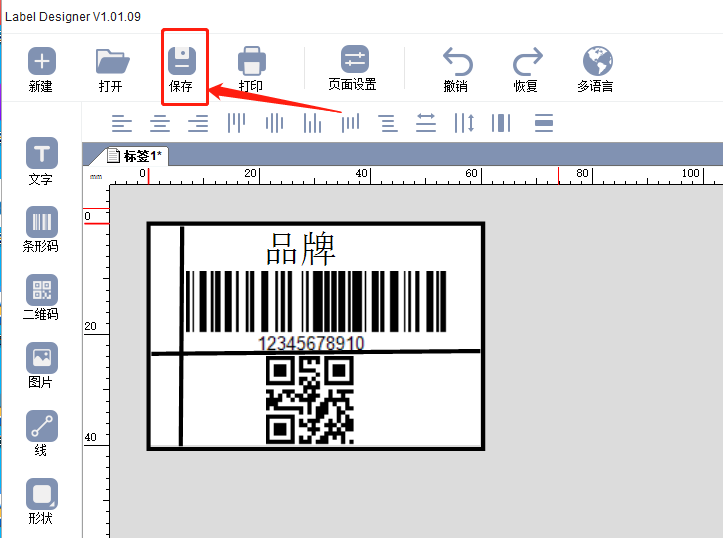Click the same-width bars icon

click(501, 123)
